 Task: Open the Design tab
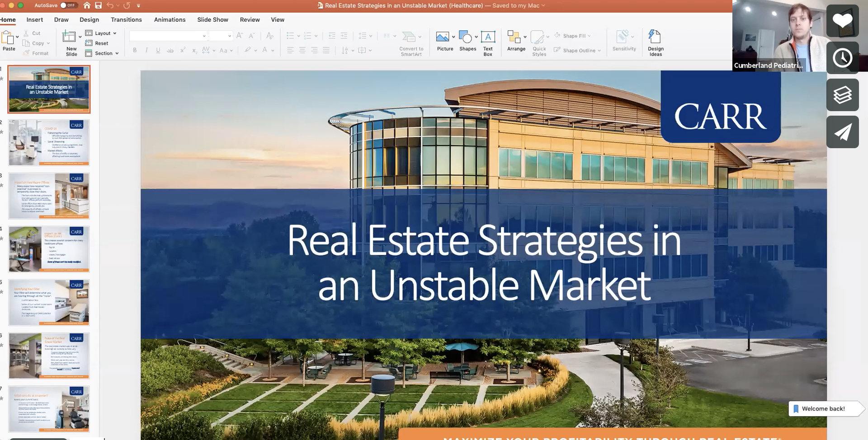89,19
